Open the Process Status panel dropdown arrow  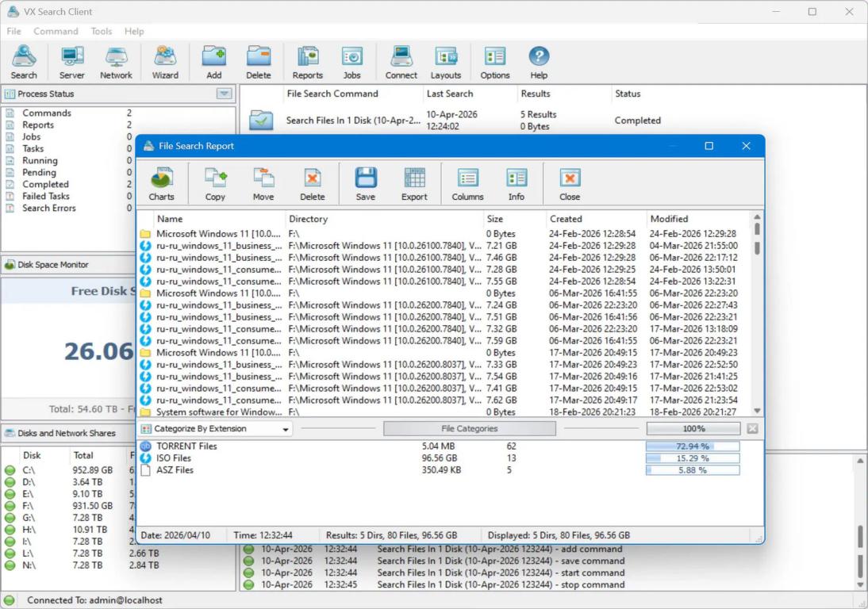tap(225, 94)
